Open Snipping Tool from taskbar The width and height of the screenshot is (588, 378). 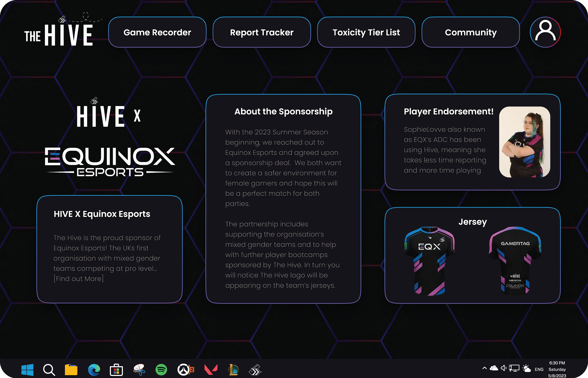[x=139, y=370]
